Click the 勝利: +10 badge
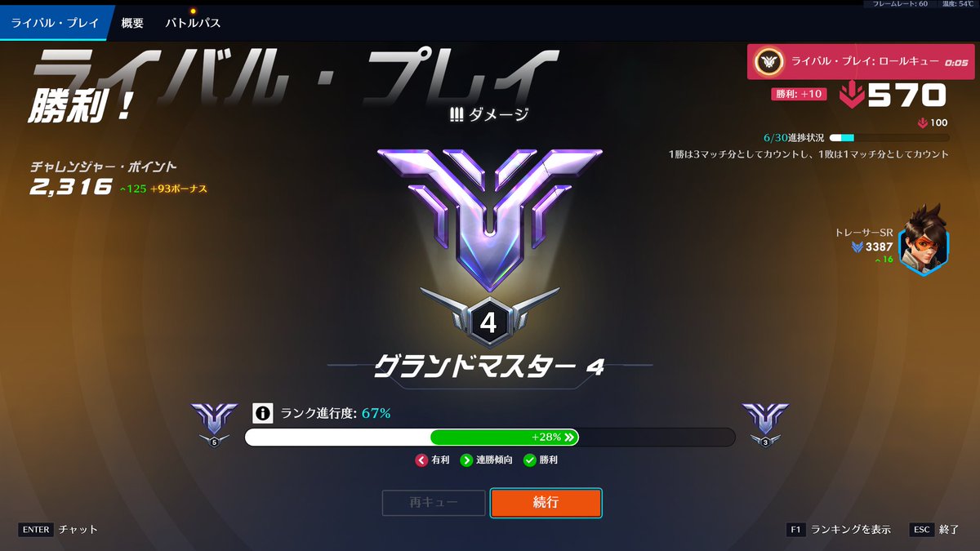This screenshot has width=980, height=551. tap(799, 95)
